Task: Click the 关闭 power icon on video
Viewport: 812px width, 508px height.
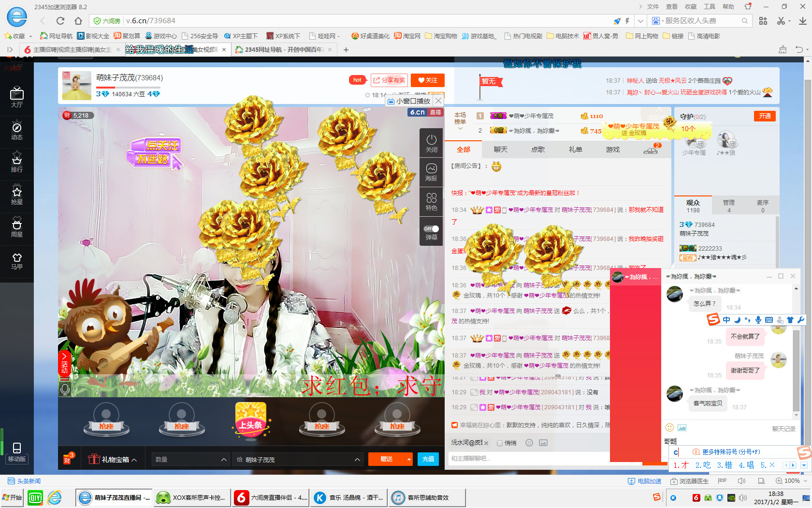Action: coord(431,143)
